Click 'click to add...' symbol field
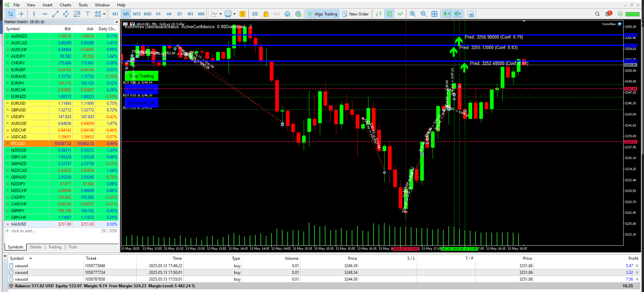Screen dimensions: 644x292 (23, 231)
